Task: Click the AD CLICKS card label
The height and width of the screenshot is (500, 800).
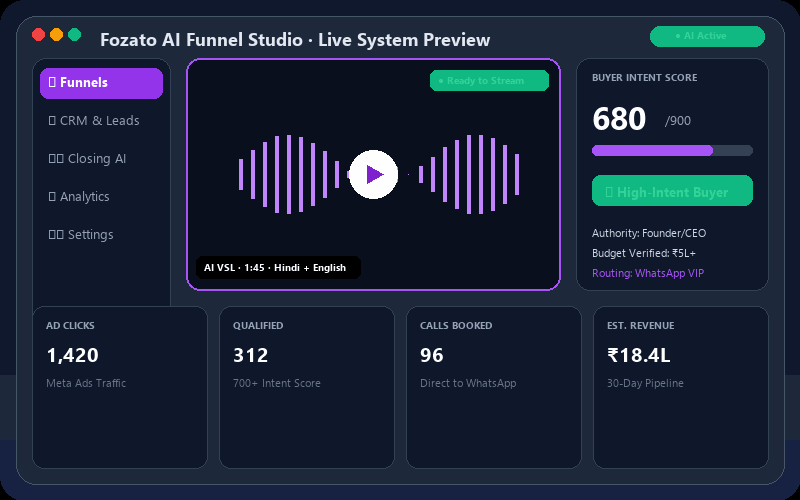Action: (70, 326)
